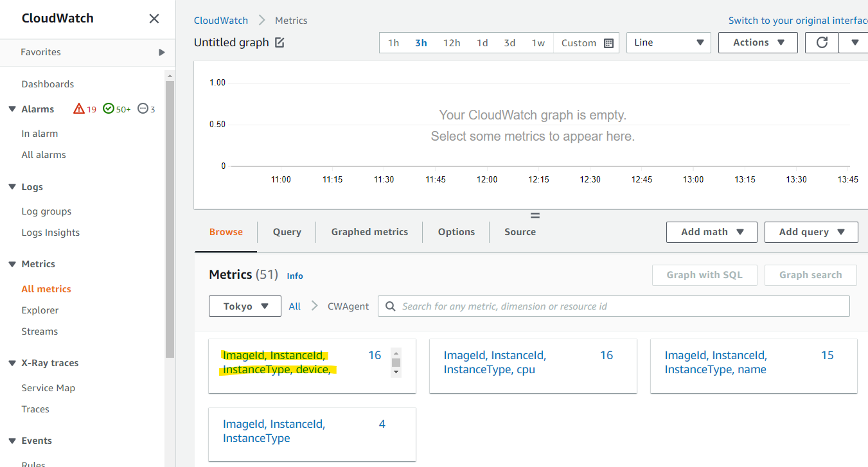Set time range to 3d
The image size is (868, 467).
(509, 43)
